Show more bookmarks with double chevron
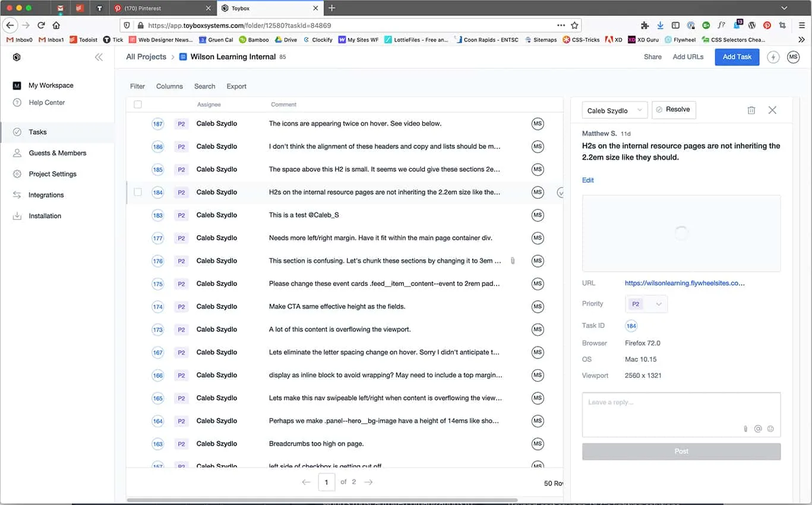This screenshot has height=505, width=812. click(x=801, y=40)
